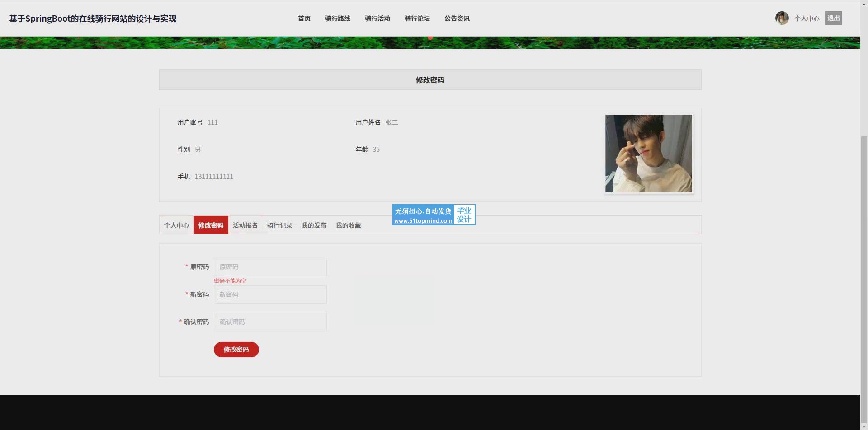
Task: Switch to 我的收藏 tab
Action: pyautogui.click(x=349, y=225)
